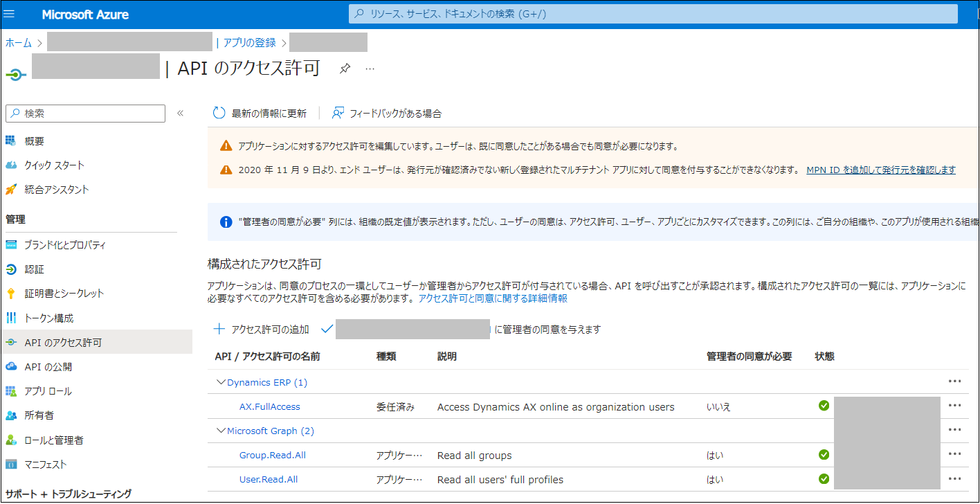This screenshot has height=504, width=980.
Task: Click the "Read all users' full profiles" text
Action: click(500, 479)
